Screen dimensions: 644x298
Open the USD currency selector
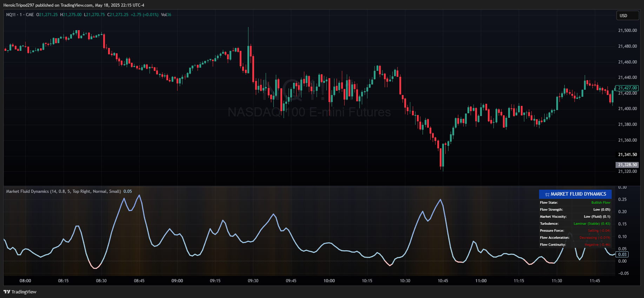coord(628,15)
